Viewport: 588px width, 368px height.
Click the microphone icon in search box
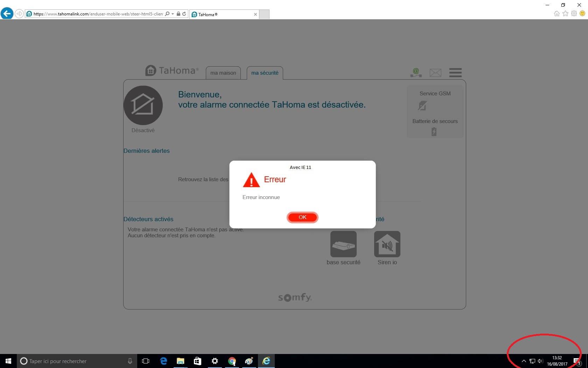(x=130, y=361)
